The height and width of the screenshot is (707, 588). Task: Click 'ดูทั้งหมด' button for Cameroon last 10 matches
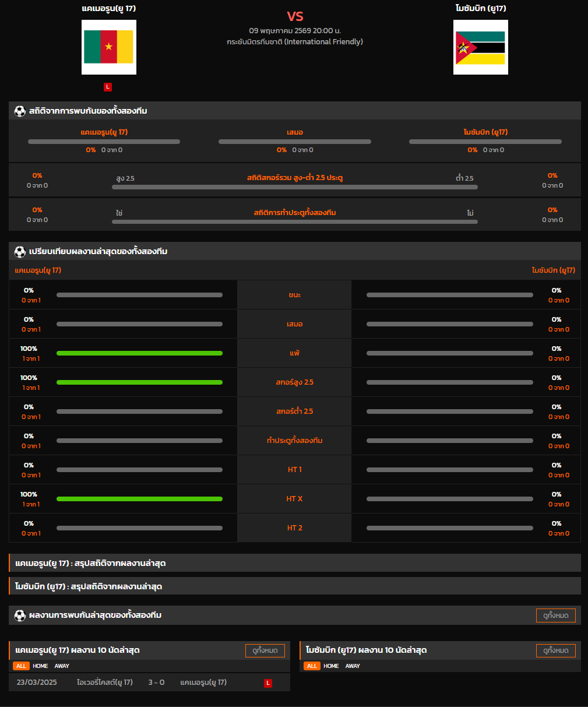point(265,650)
